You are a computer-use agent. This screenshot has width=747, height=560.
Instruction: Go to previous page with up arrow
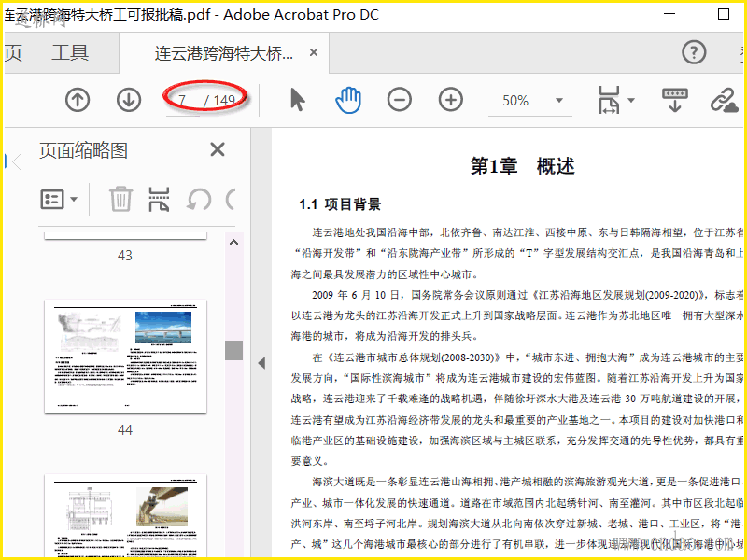[x=78, y=100]
